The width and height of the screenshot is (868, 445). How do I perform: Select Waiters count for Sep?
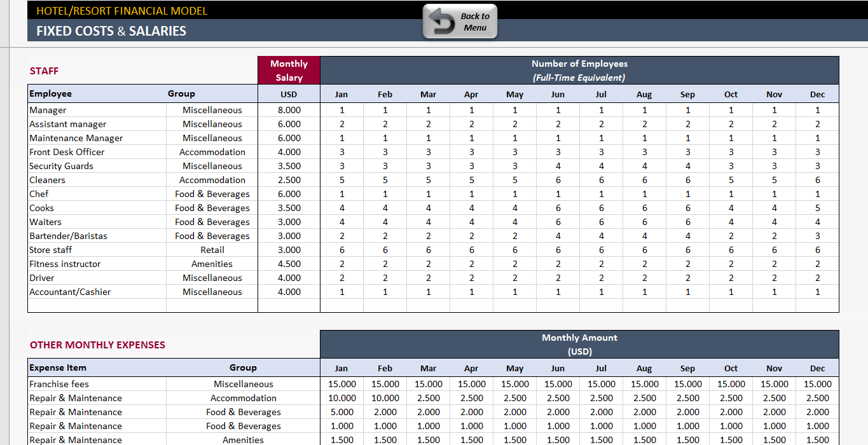[x=687, y=222]
